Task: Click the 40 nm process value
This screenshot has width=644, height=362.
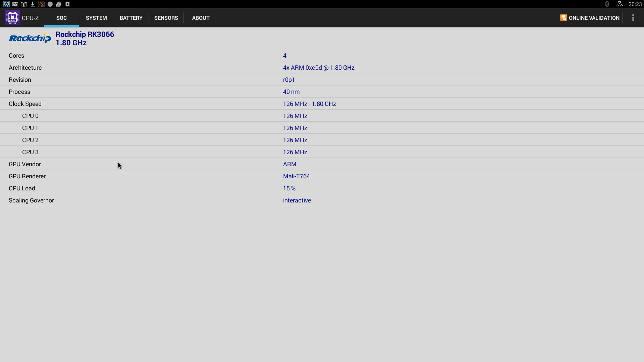Action: pyautogui.click(x=291, y=92)
